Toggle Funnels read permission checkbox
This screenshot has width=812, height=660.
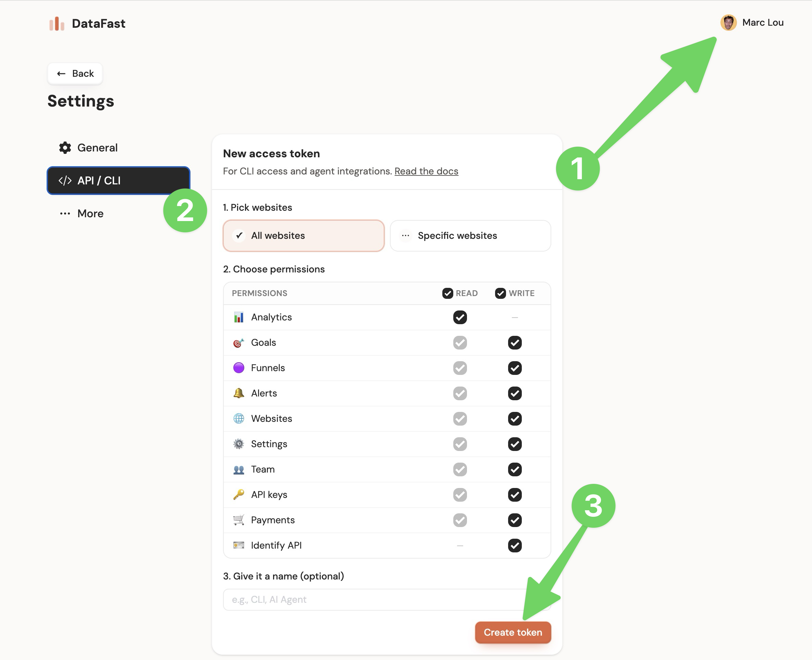point(460,368)
